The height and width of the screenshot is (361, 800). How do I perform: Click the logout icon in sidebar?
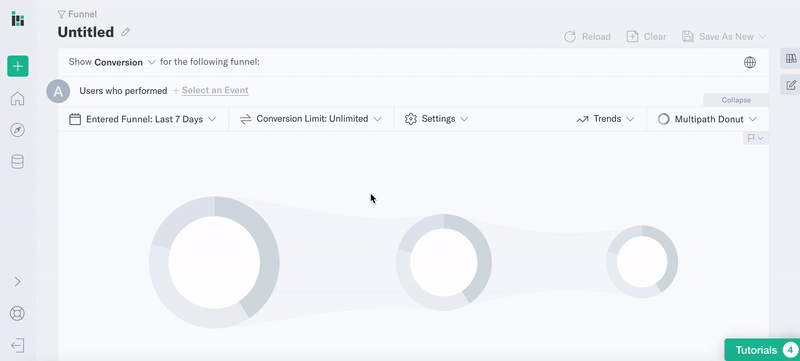17,345
